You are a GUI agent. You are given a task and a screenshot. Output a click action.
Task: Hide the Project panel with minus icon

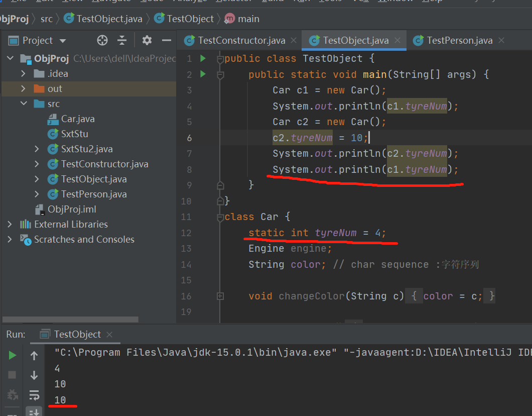click(x=167, y=40)
